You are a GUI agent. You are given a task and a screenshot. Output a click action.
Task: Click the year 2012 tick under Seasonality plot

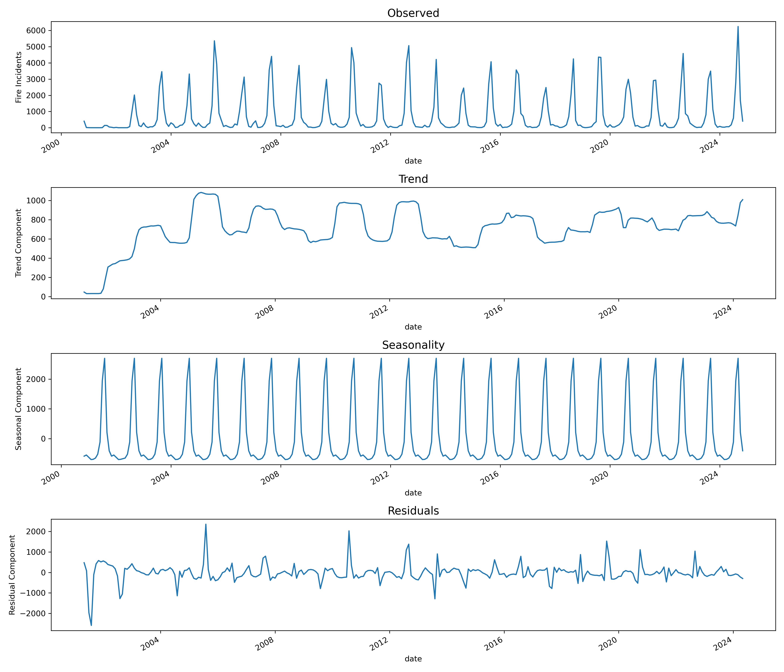tap(380, 478)
